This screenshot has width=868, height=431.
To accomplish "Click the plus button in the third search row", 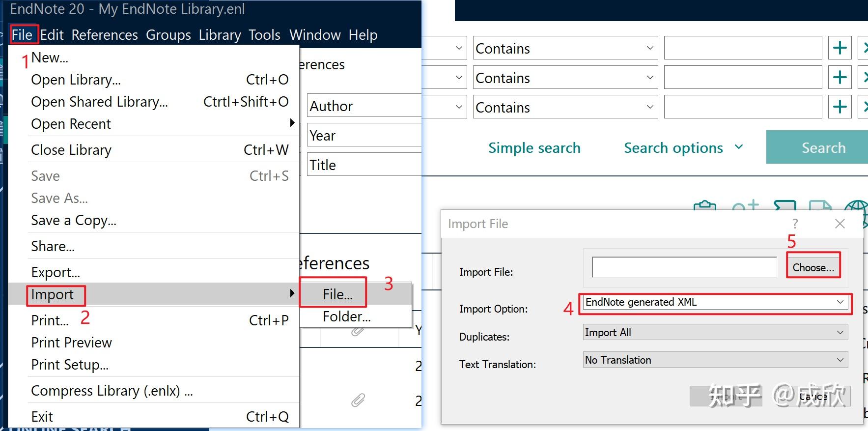I will pos(840,107).
